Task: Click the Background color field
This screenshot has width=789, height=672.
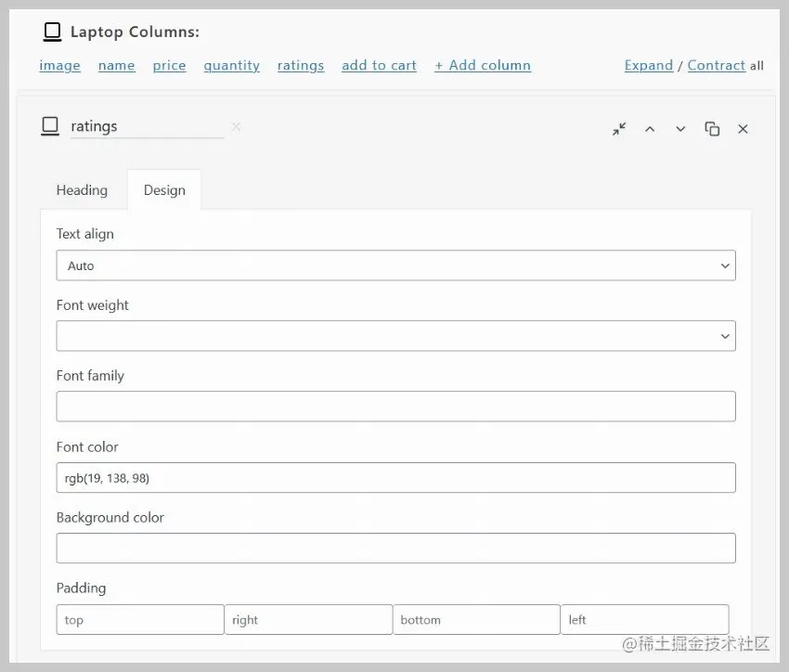Action: tap(395, 548)
